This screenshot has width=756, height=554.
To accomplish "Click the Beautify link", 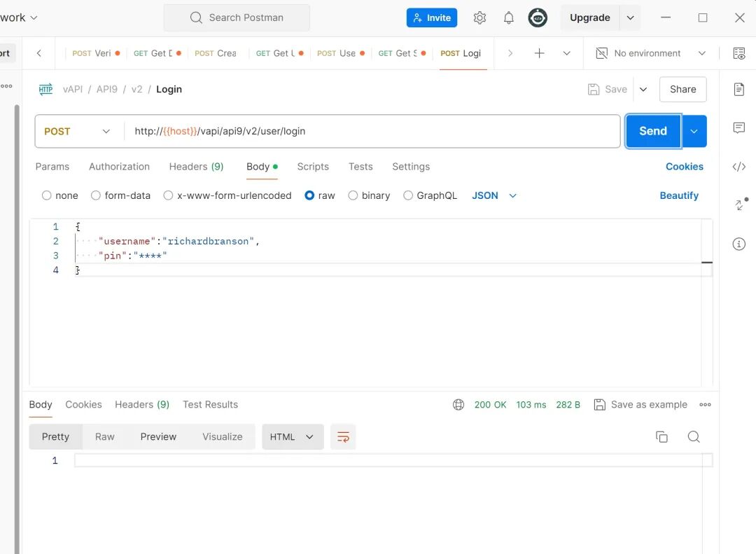I will pos(679,195).
